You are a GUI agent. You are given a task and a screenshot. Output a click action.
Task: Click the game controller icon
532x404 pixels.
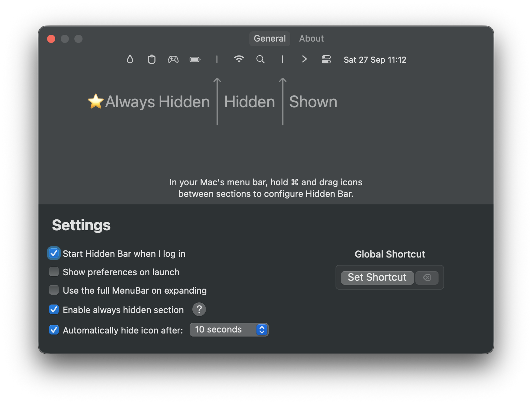click(x=173, y=59)
